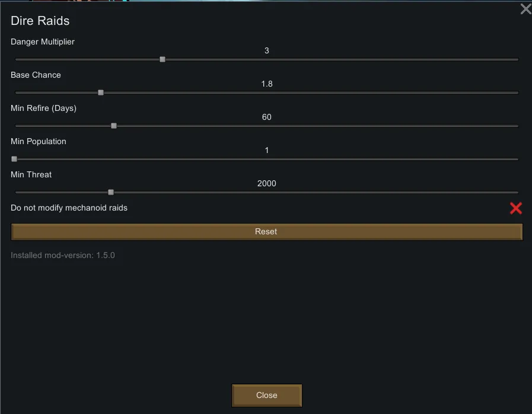Click the Min Refire (Days) label
This screenshot has width=532, height=414.
43,109
